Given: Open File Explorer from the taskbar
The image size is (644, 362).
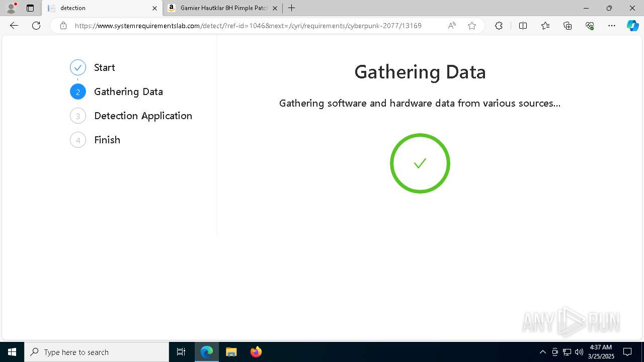Looking at the screenshot, I should point(231,352).
